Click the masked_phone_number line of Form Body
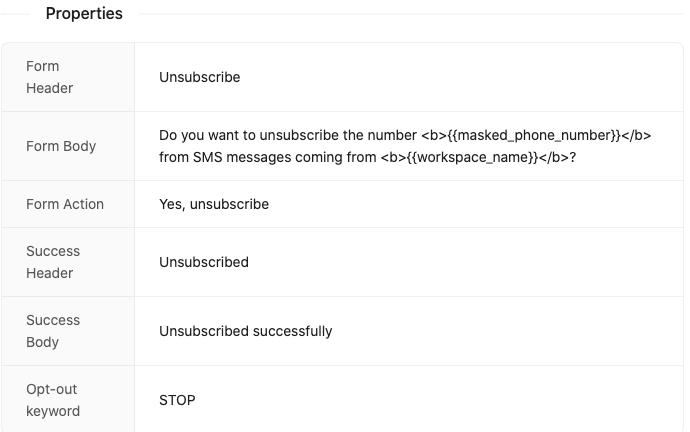The width and height of the screenshot is (690, 432). click(x=405, y=135)
